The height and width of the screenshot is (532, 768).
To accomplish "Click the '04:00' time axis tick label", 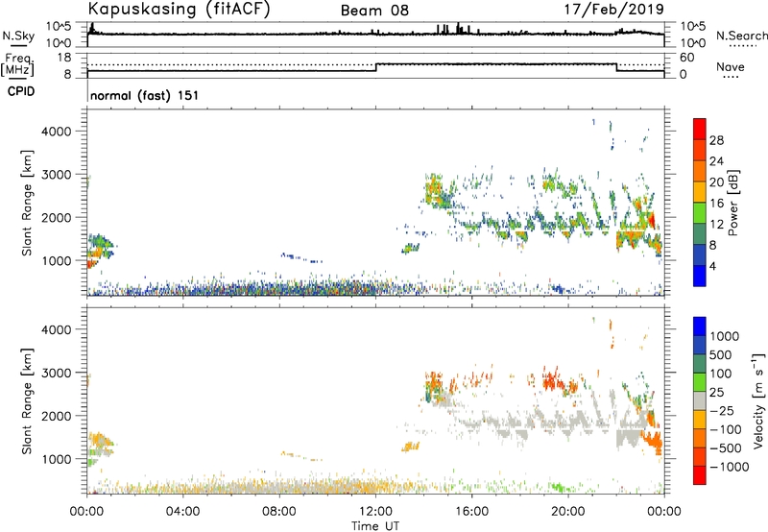I will coord(182,512).
